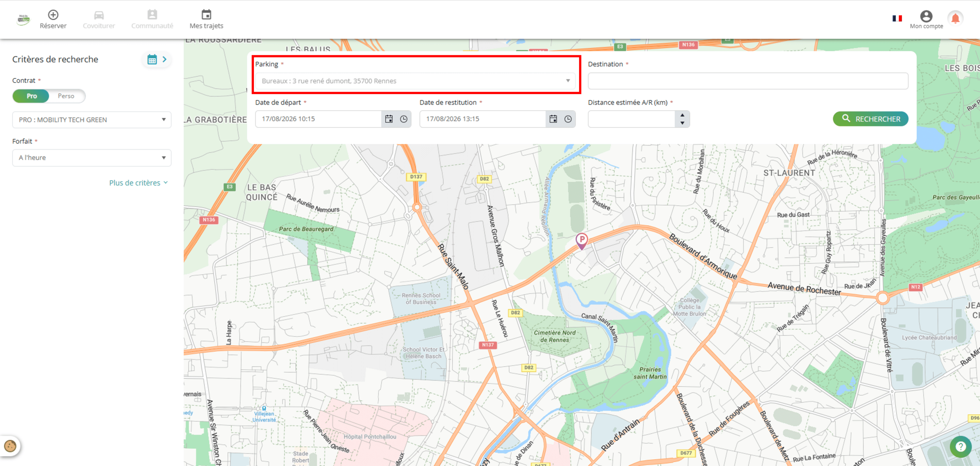Image resolution: width=980 pixels, height=466 pixels.
Task: Open Mon compte user icon
Action: [x=926, y=16]
